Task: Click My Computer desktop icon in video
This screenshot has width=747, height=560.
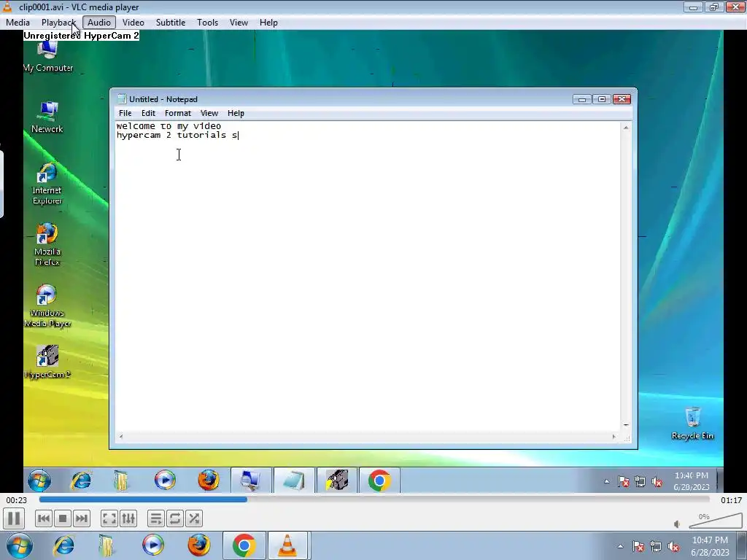Action: click(x=47, y=57)
